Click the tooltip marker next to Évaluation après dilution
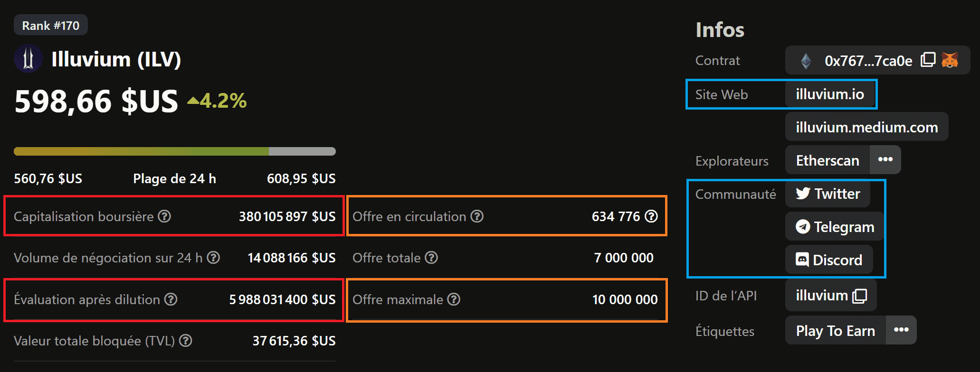 (170, 300)
